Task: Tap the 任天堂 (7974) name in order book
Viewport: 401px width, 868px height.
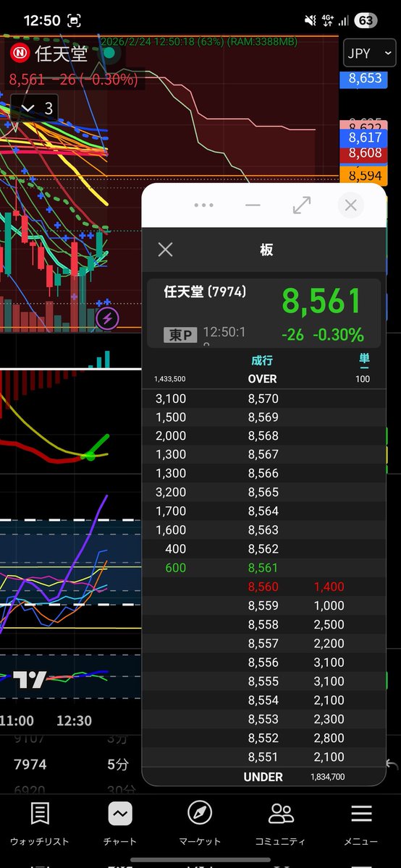Action: pyautogui.click(x=205, y=292)
